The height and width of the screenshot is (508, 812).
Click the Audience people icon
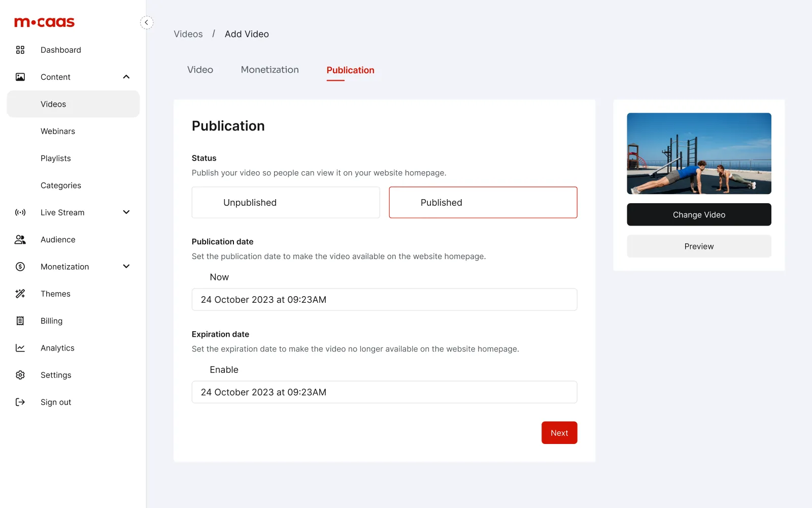coord(20,239)
